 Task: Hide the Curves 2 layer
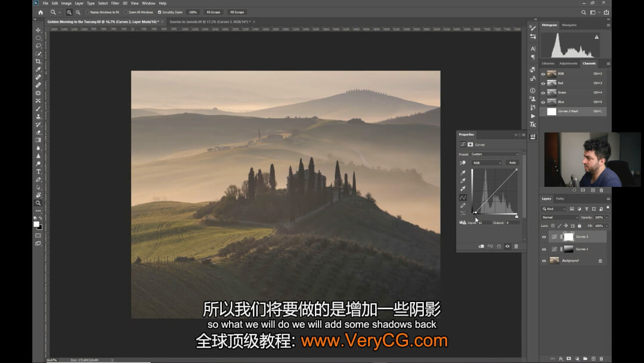(x=544, y=237)
